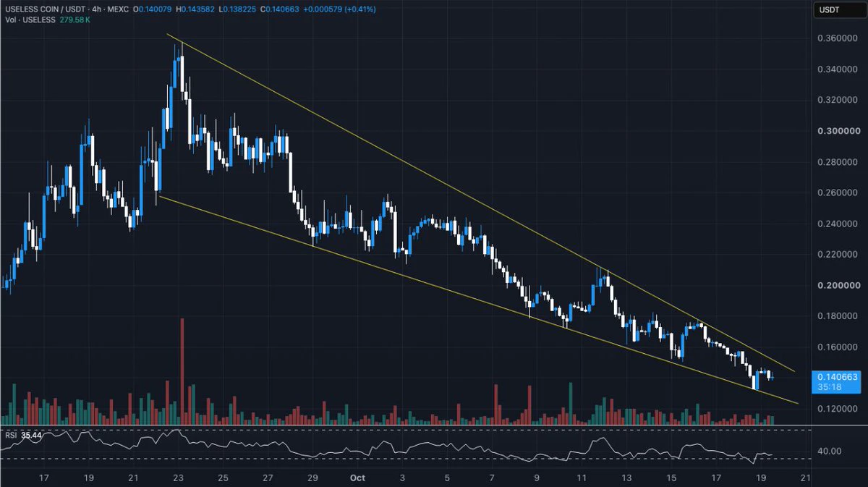The image size is (868, 487).
Task: Click the 0.320000 price axis label
Action: (838, 100)
